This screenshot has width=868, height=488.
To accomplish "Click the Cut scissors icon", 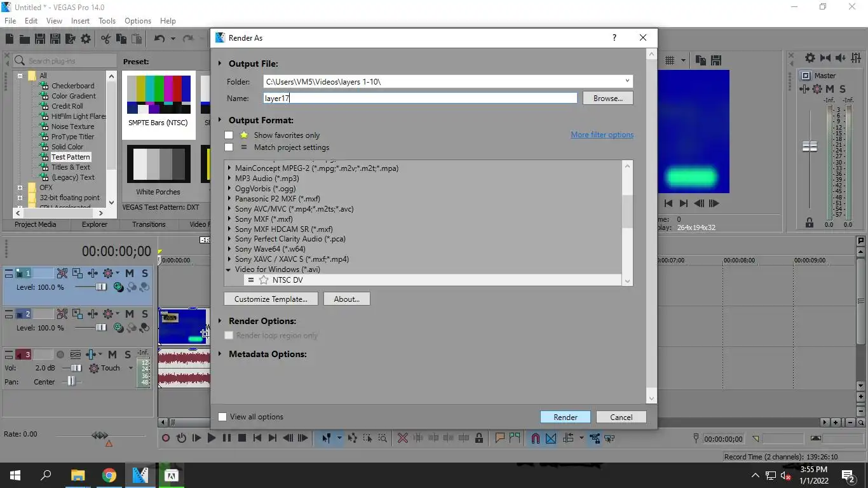I will tap(106, 39).
